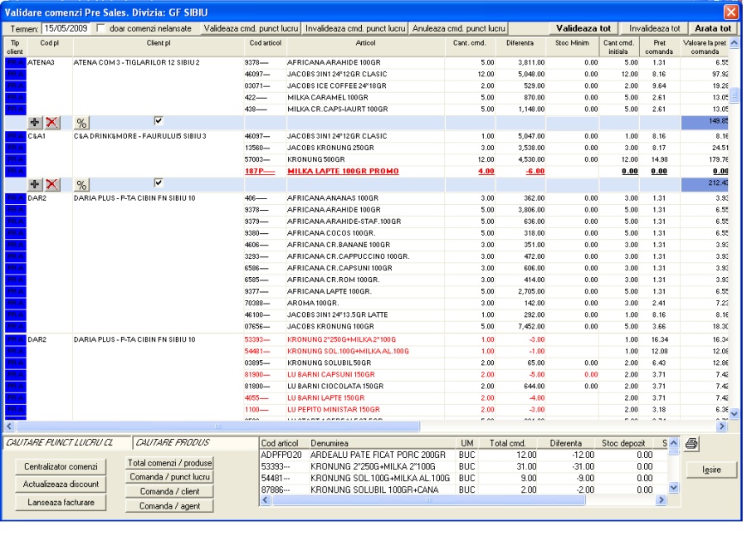Click product list horizontal scrollbar thumb
Viewport: 747px width, 560px height.
point(429,500)
